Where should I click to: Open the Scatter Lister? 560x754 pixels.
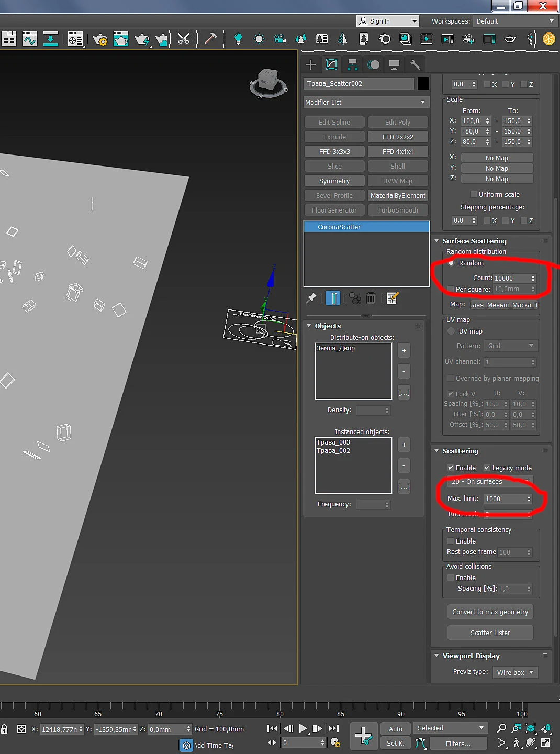[490, 633]
